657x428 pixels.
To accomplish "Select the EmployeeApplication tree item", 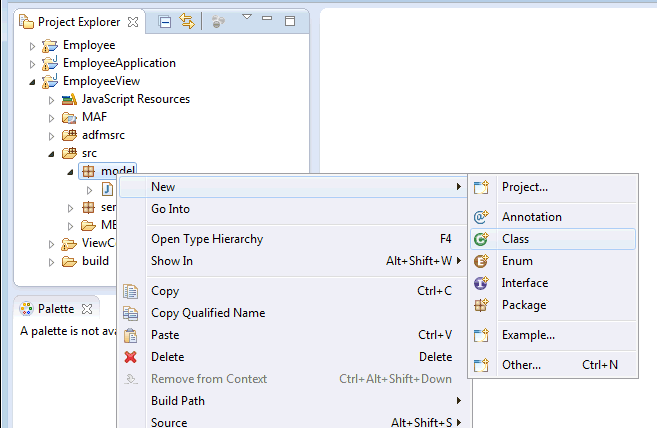I will [x=119, y=63].
